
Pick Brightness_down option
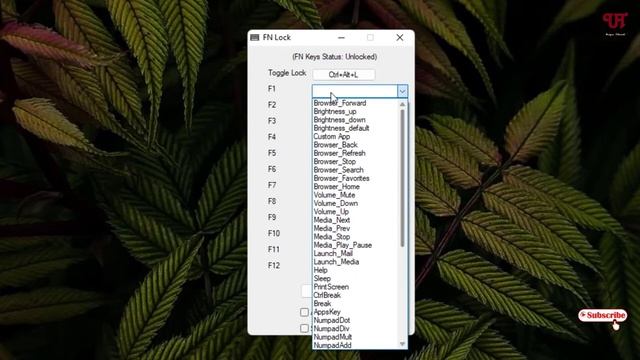click(339, 120)
